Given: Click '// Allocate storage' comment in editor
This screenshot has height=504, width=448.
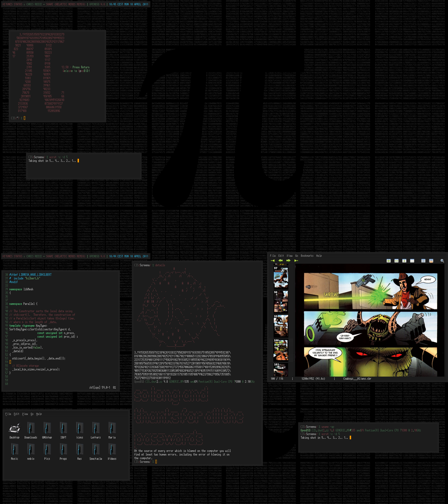Looking at the screenshot, I should click(x=25, y=366).
